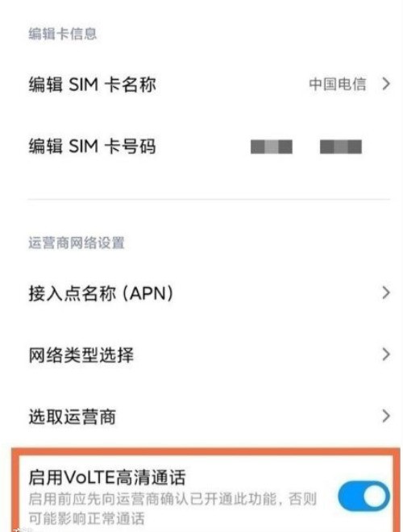
Task: Open the chevron beside 中国电信
Action: pyautogui.click(x=386, y=84)
